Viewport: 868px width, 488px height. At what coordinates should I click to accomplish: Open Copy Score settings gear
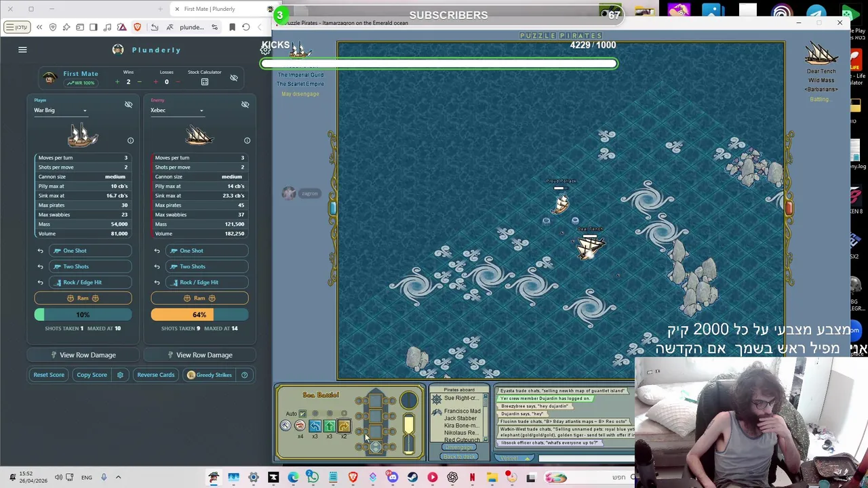[120, 375]
